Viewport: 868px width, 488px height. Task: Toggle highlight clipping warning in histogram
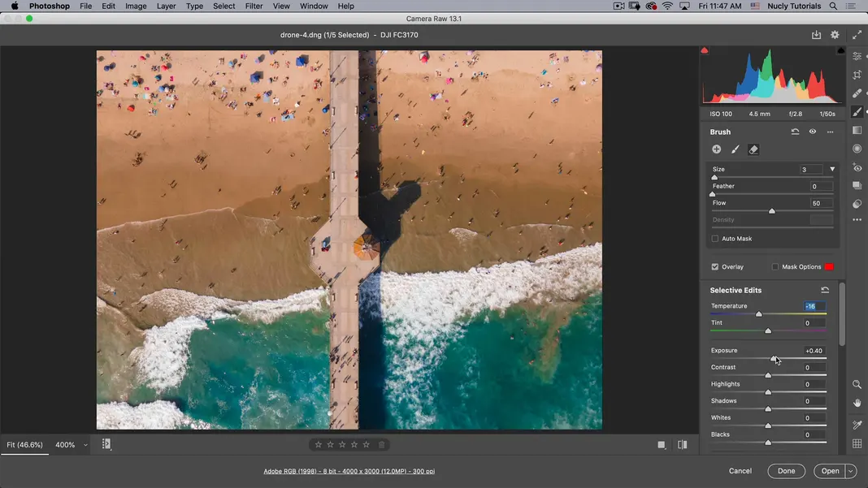coord(841,50)
